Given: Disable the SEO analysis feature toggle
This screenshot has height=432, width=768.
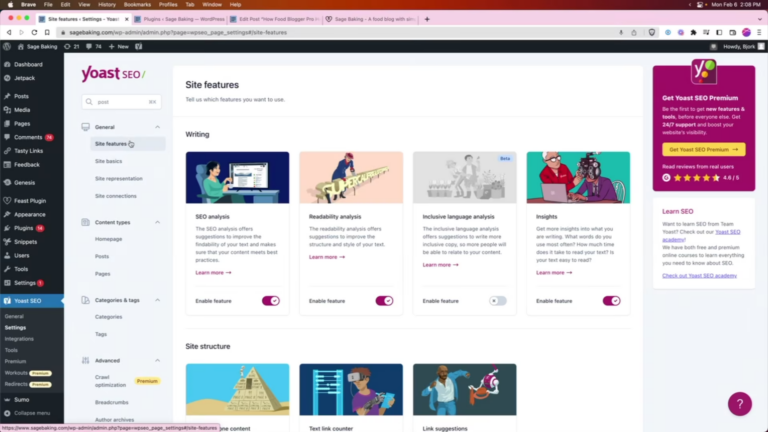Looking at the screenshot, I should point(271,300).
